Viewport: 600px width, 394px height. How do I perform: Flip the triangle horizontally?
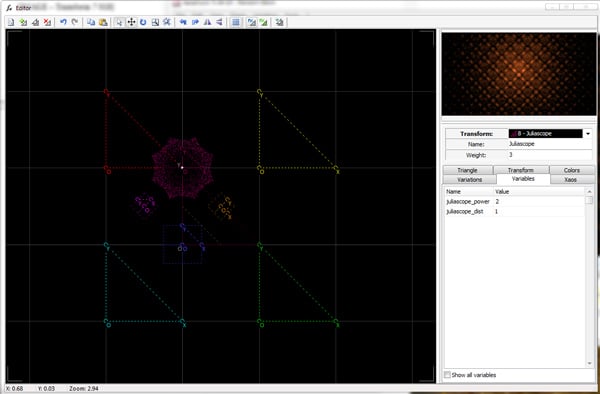coord(207,22)
